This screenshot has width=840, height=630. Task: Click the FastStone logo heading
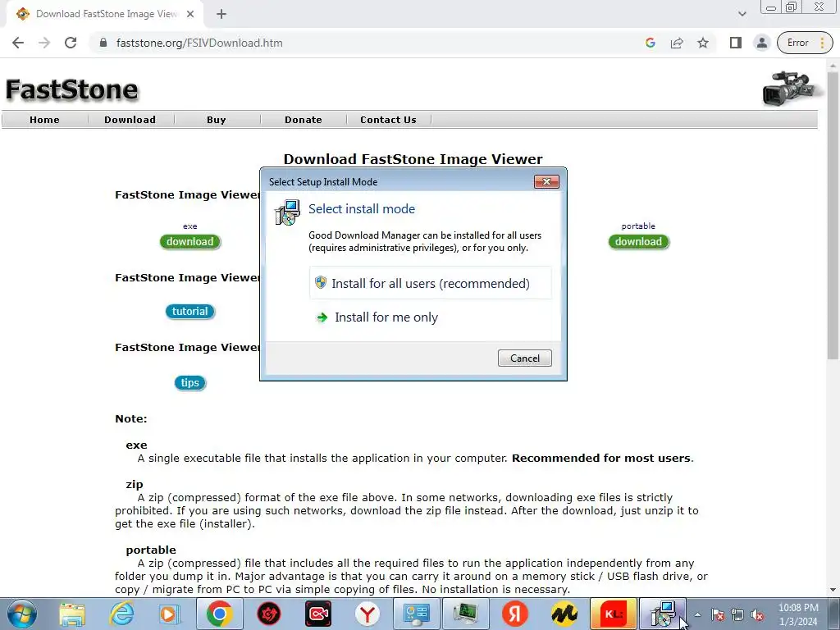72,89
